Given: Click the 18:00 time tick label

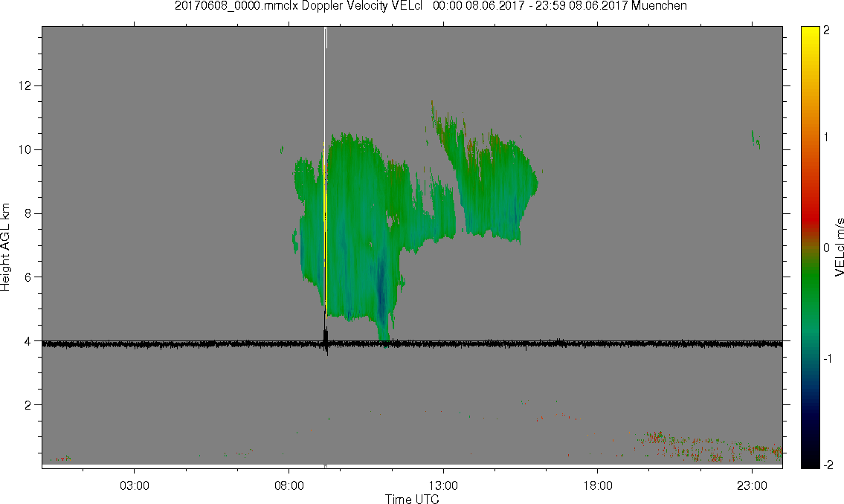Looking at the screenshot, I should (598, 485).
